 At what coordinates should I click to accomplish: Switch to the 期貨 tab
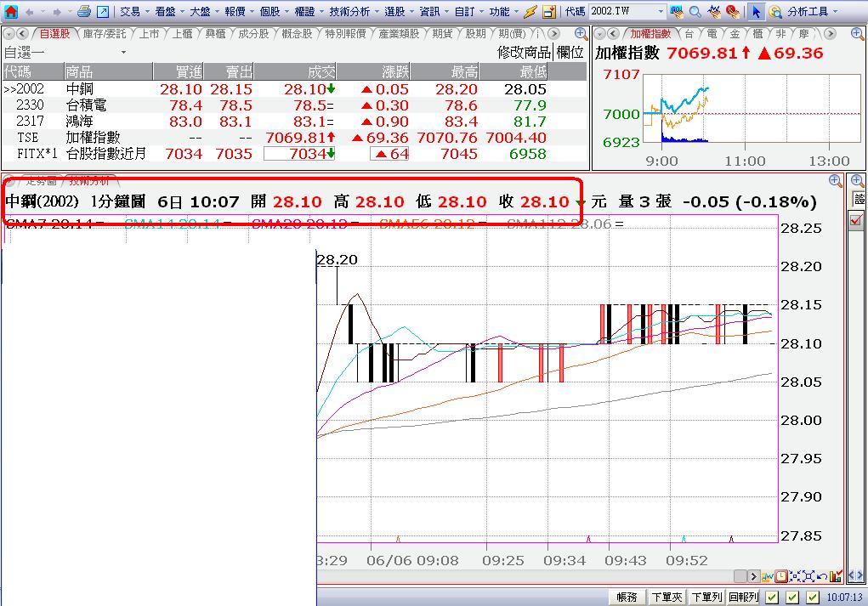[x=442, y=34]
